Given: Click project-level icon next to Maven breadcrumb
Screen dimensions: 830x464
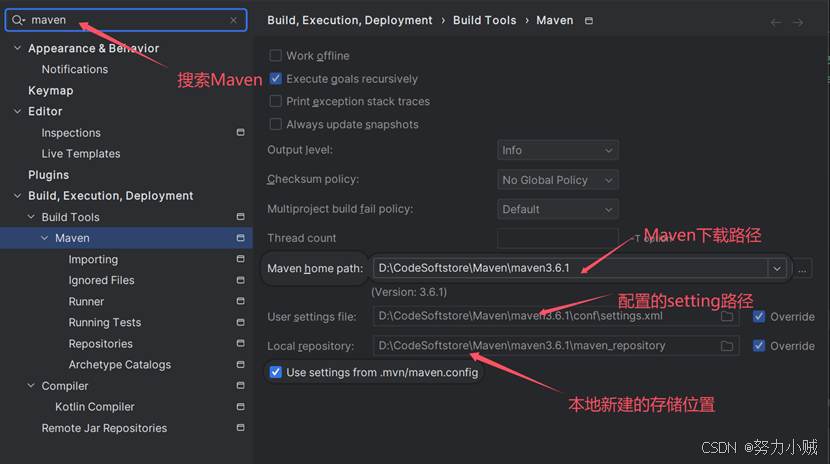Looking at the screenshot, I should 588,21.
